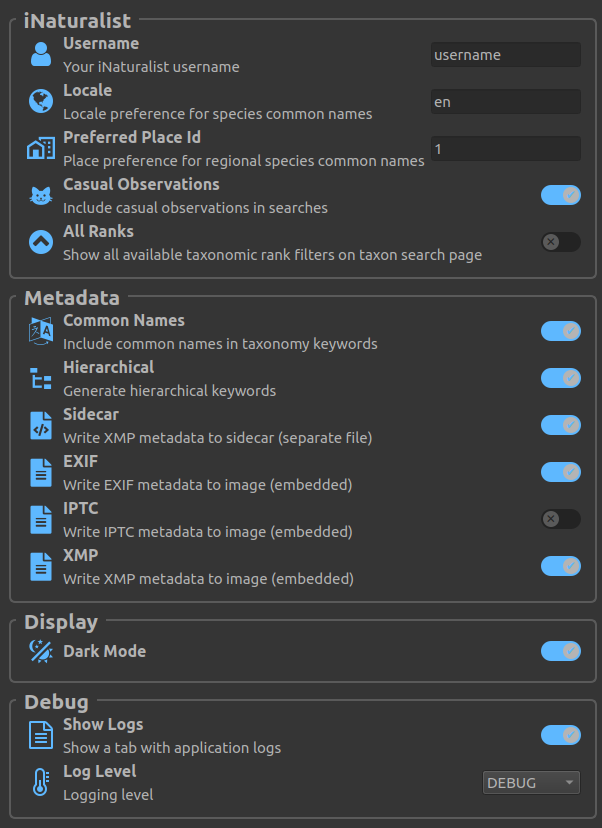Click 'Your iNaturalist username' description
The image size is (602, 828).
coord(152,67)
